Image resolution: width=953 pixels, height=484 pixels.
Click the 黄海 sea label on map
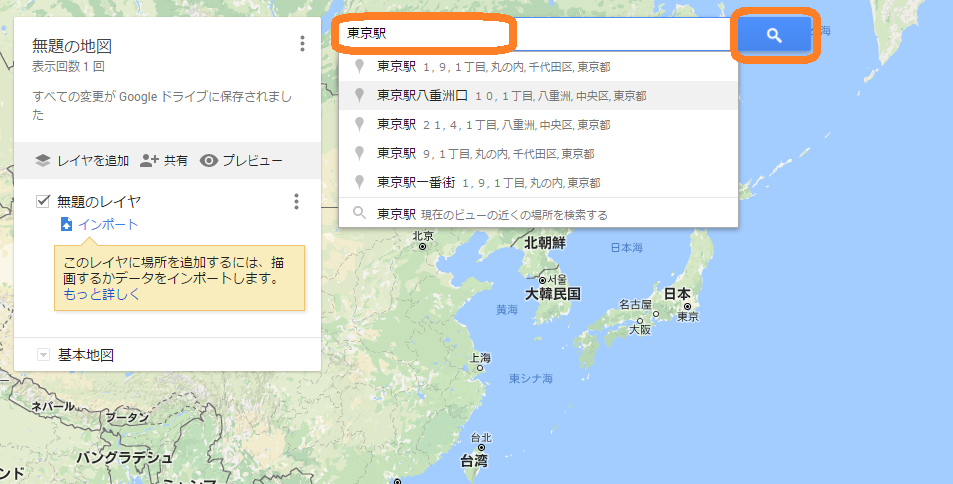(507, 309)
